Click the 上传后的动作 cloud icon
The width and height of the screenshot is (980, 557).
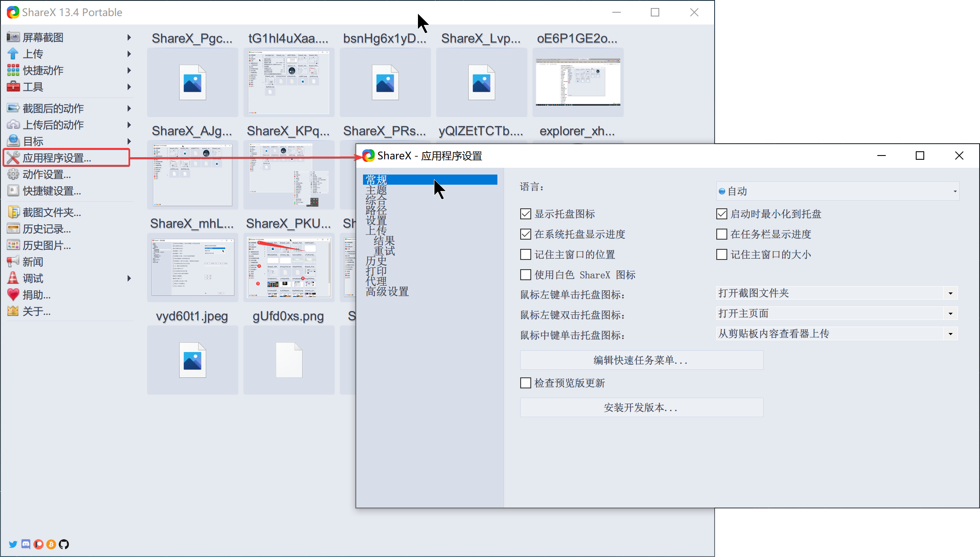[13, 125]
